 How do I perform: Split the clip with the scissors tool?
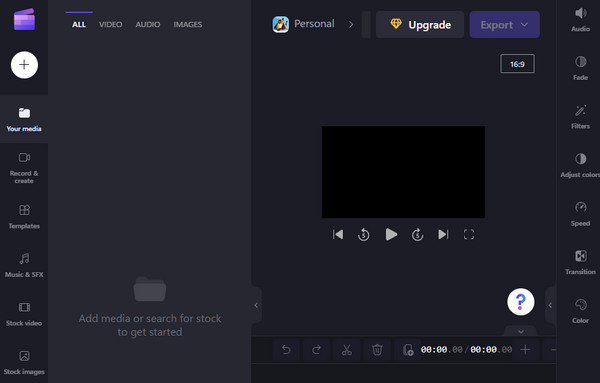pos(347,349)
